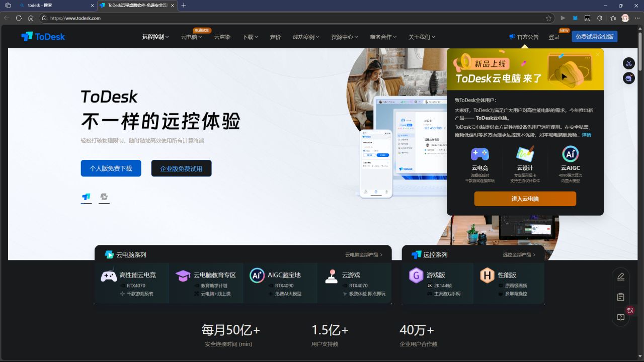Open the 云电脑全部产品 link
The image size is (644, 362).
coord(364,255)
